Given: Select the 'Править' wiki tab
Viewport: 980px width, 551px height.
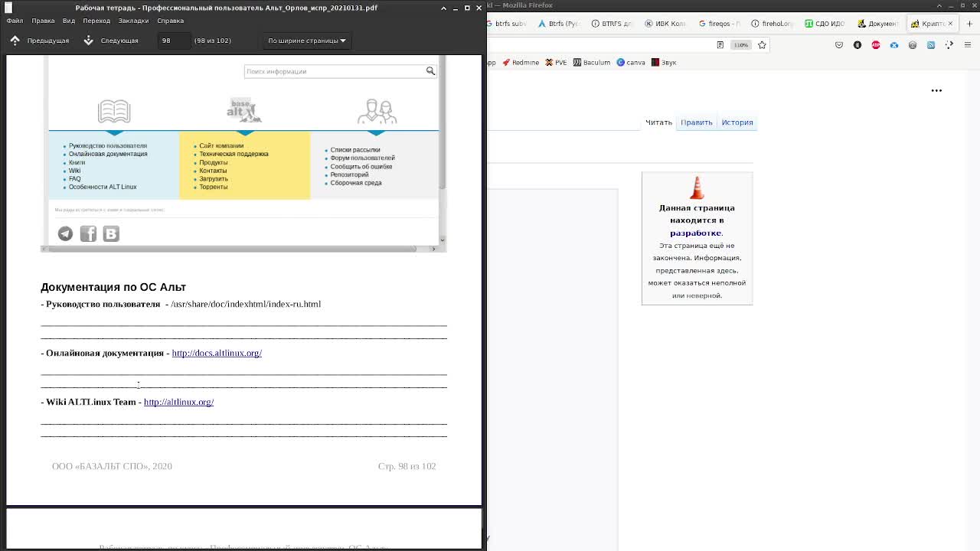Looking at the screenshot, I should 697,122.
